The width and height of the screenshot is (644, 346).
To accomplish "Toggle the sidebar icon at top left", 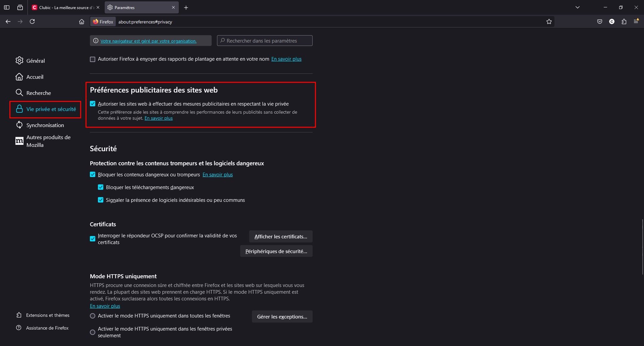I will pos(7,7).
